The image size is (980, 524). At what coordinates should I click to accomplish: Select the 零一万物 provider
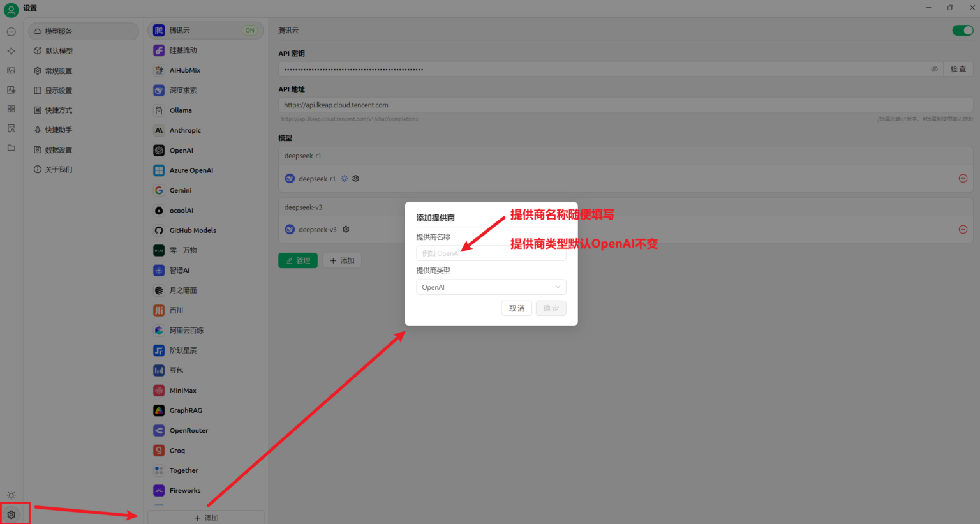pyautogui.click(x=205, y=250)
